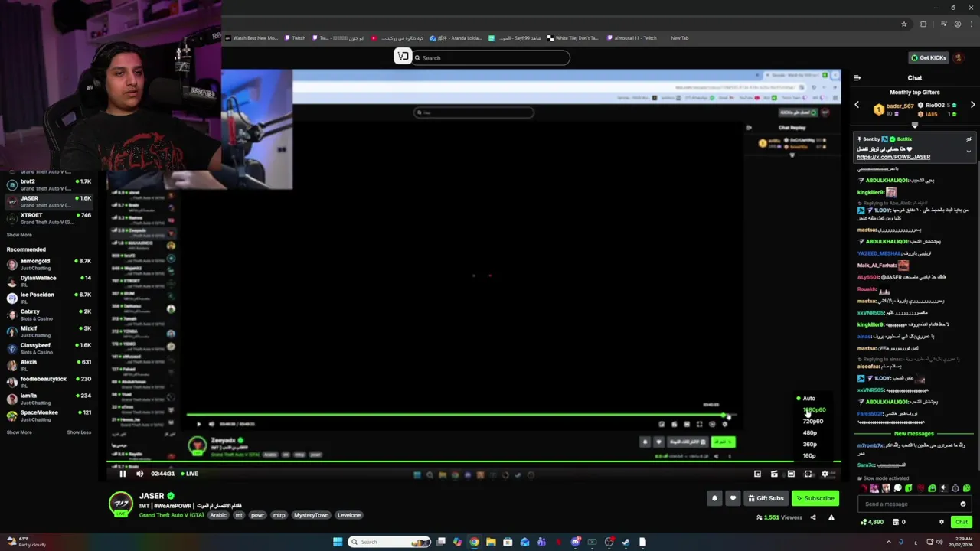Open File Explorer from the taskbar
This screenshot has height=551, width=980.
(491, 542)
